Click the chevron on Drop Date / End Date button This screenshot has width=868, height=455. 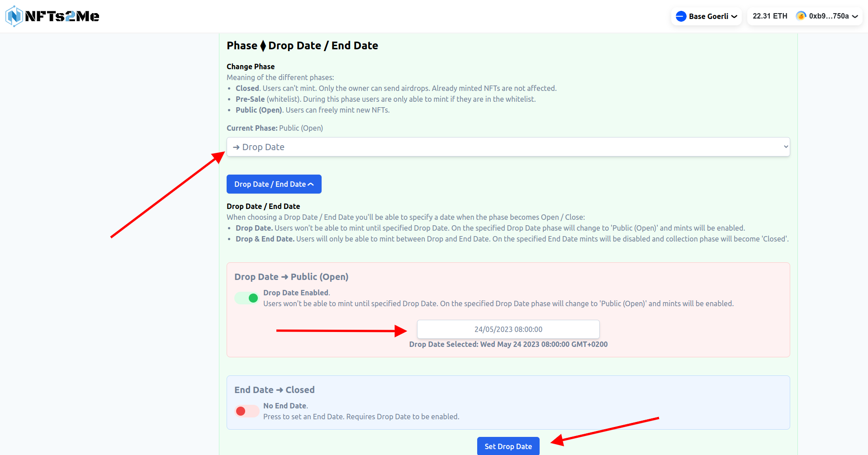pyautogui.click(x=311, y=184)
